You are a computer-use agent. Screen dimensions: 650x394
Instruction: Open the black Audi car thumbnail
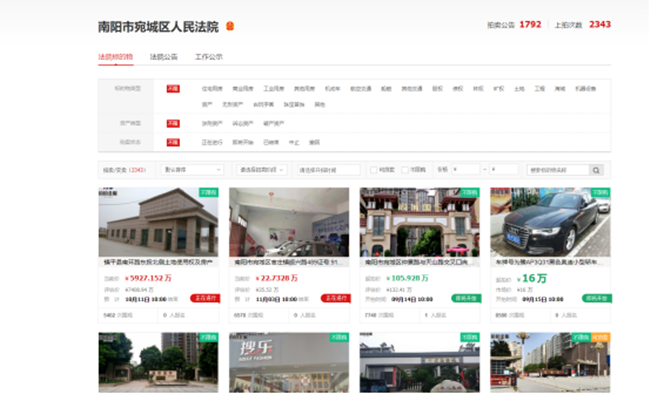pos(550,222)
